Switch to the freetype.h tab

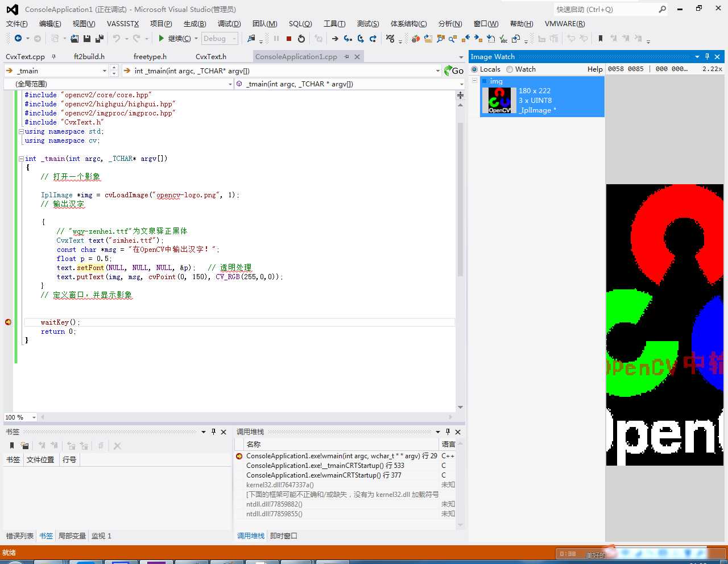point(150,56)
